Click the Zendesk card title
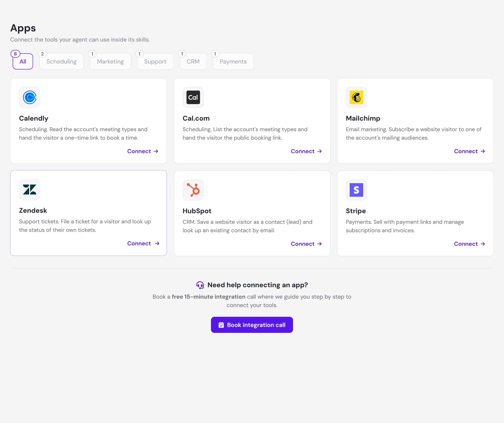504x423 pixels. click(33, 210)
